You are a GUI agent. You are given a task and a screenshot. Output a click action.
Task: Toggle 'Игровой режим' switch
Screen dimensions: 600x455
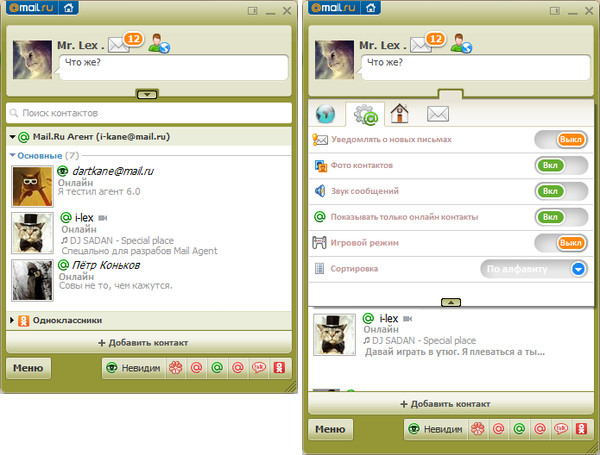(561, 243)
